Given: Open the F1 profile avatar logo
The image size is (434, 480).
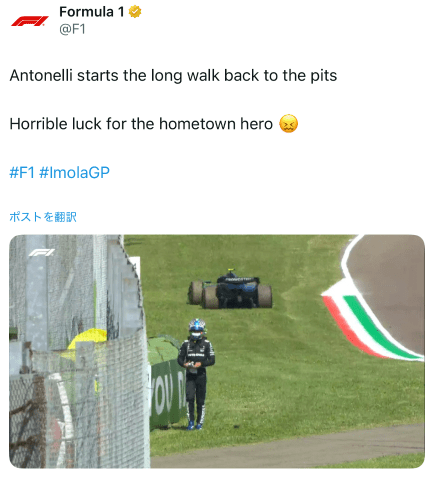Looking at the screenshot, I should (x=30, y=21).
